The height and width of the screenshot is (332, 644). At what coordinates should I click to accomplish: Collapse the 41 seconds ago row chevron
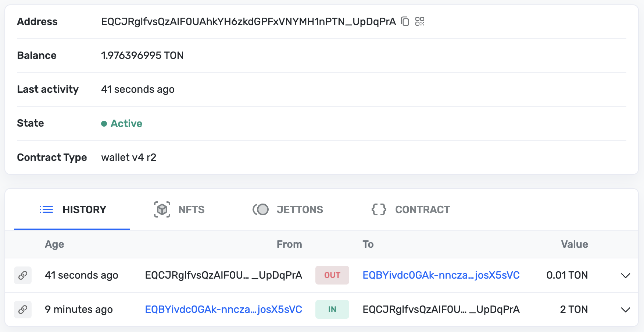[x=625, y=275]
